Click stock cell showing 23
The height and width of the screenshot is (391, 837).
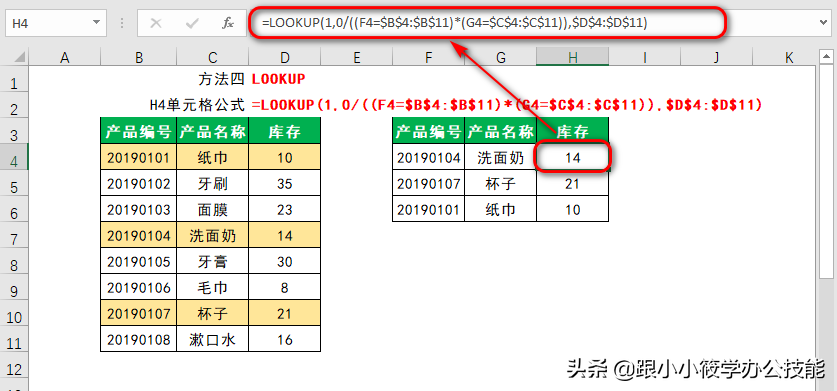point(285,209)
